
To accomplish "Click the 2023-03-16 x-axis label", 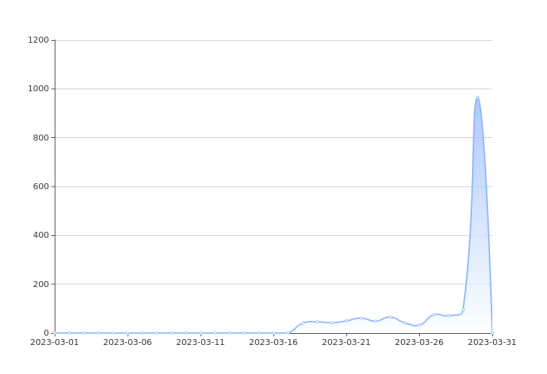I will tap(273, 342).
